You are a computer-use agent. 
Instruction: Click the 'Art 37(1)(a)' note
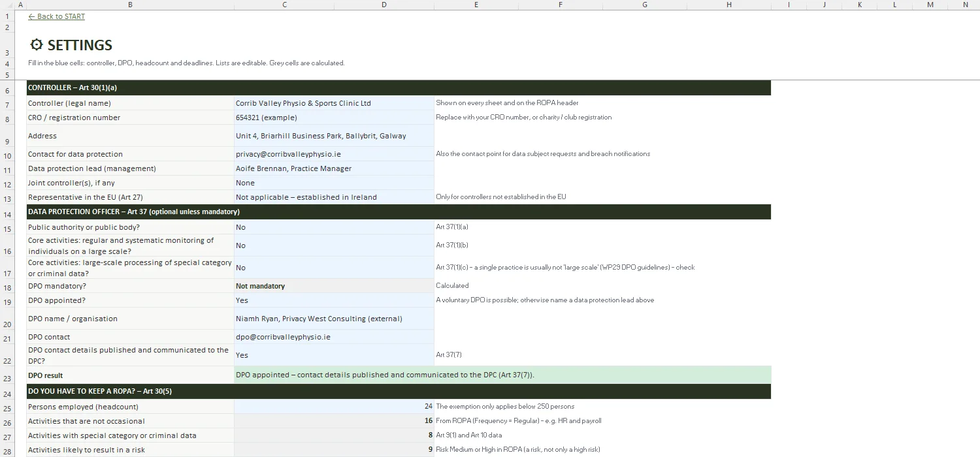tap(452, 227)
